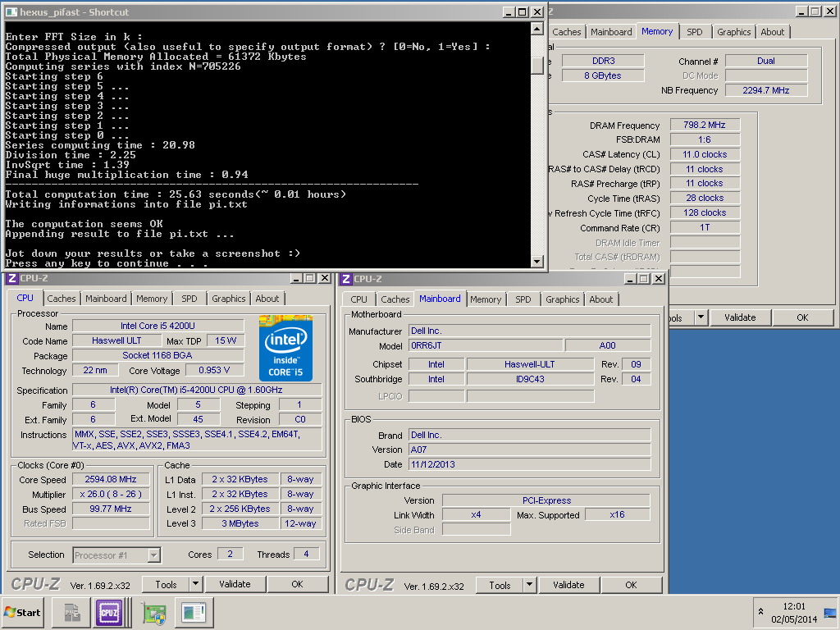
Task: Click the processor Name field Intel Core i5 4200U
Action: 158,326
